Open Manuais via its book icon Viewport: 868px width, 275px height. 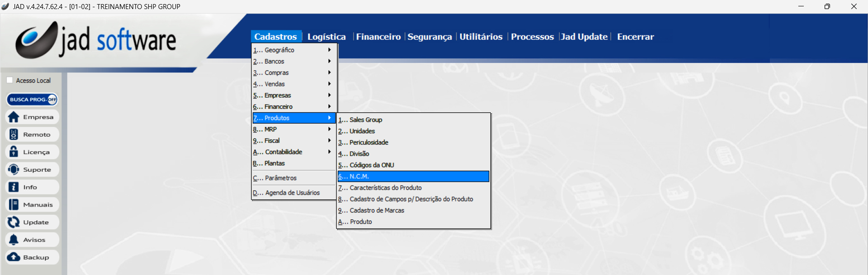click(14, 205)
